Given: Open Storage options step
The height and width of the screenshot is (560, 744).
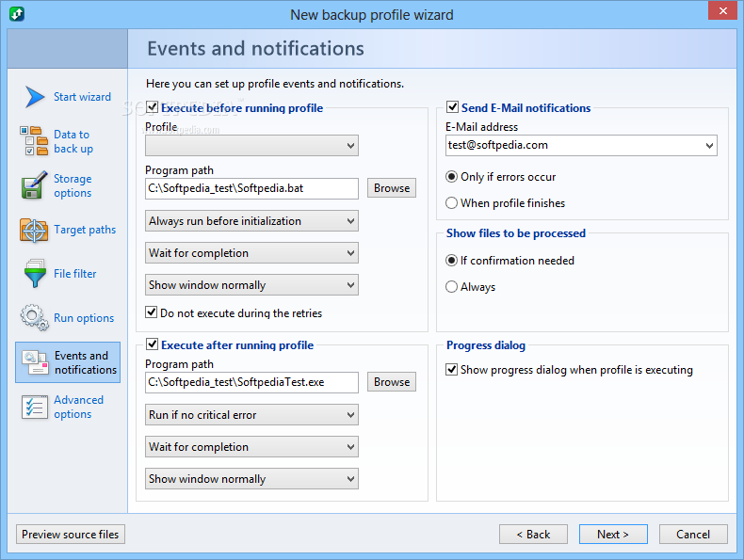Looking at the screenshot, I should click(x=73, y=185).
